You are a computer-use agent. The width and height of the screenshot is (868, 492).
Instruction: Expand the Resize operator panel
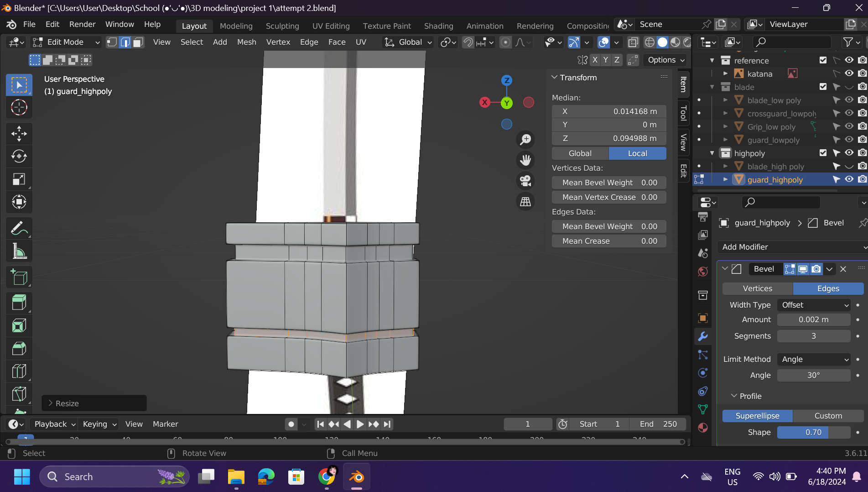click(51, 403)
